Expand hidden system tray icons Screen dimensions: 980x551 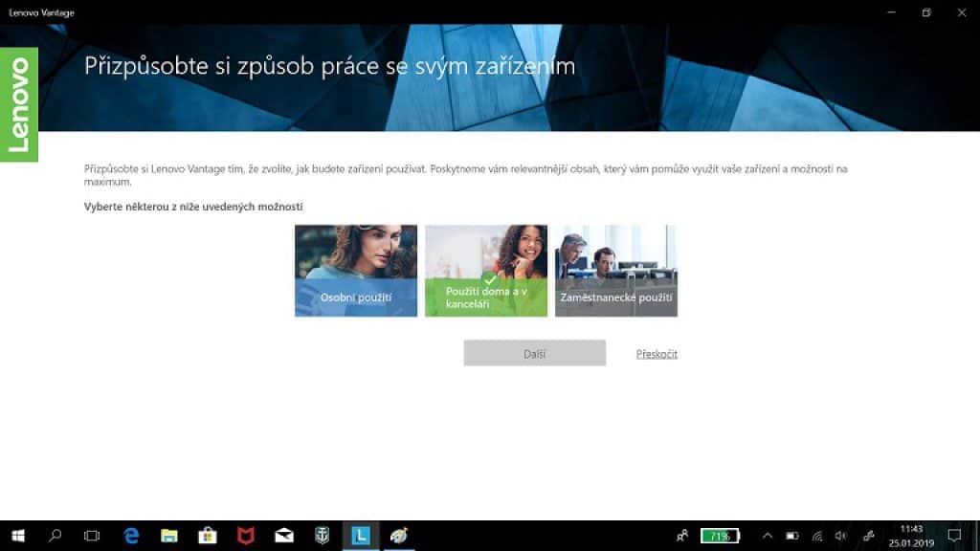pyautogui.click(x=768, y=536)
